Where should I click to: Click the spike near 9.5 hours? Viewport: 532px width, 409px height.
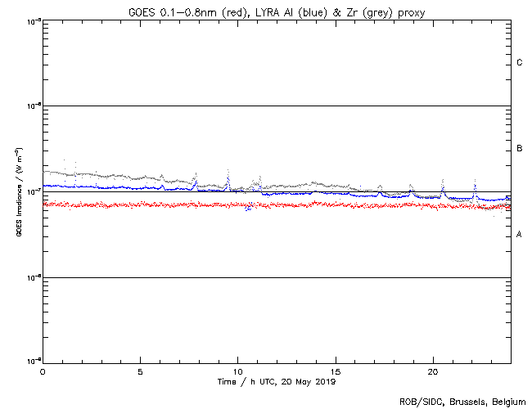tap(228, 174)
